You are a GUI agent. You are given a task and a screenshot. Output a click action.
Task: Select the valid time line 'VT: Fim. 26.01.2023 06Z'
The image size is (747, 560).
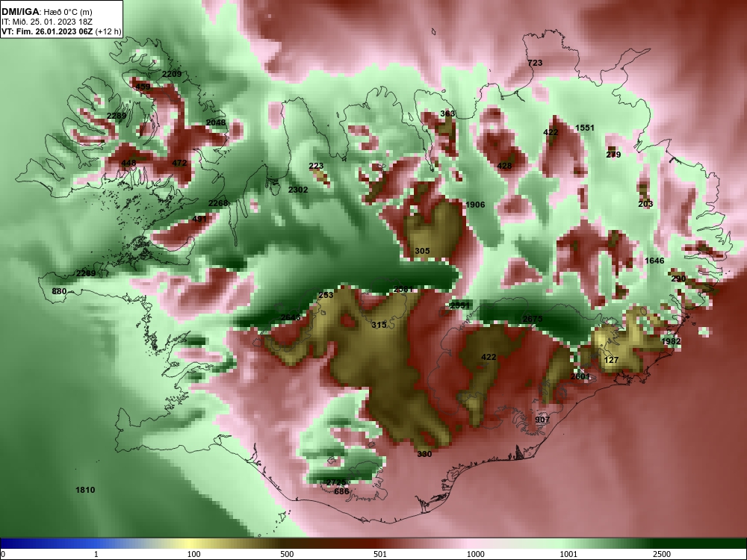48,32
